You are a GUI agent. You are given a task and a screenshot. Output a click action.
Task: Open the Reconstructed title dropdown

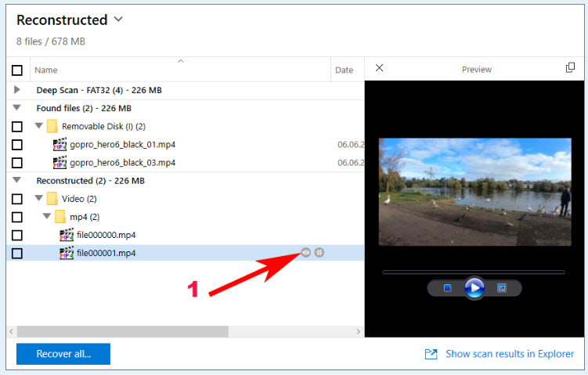pos(118,19)
